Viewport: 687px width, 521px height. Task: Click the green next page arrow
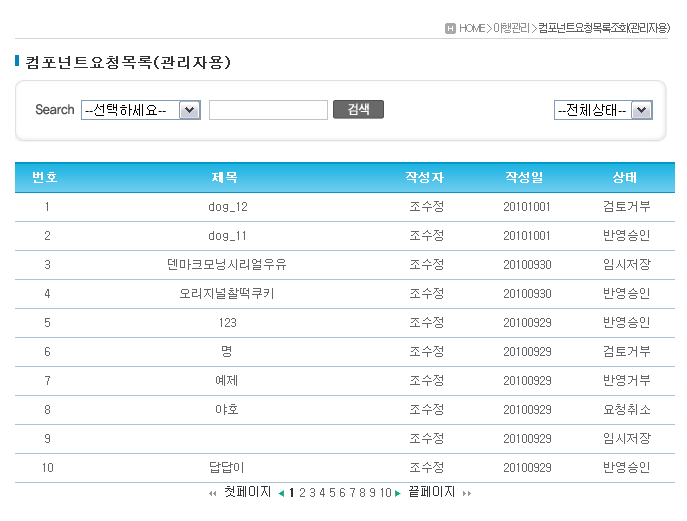pyautogui.click(x=398, y=493)
